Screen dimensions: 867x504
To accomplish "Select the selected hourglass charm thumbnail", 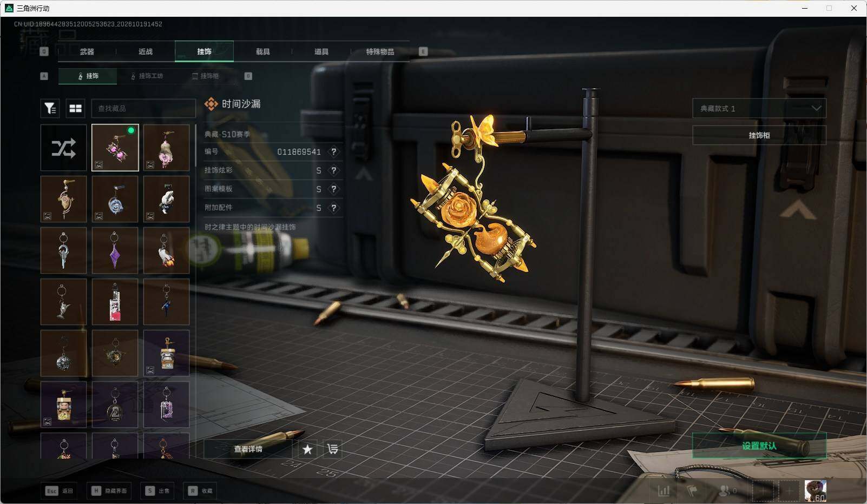I will click(x=115, y=148).
